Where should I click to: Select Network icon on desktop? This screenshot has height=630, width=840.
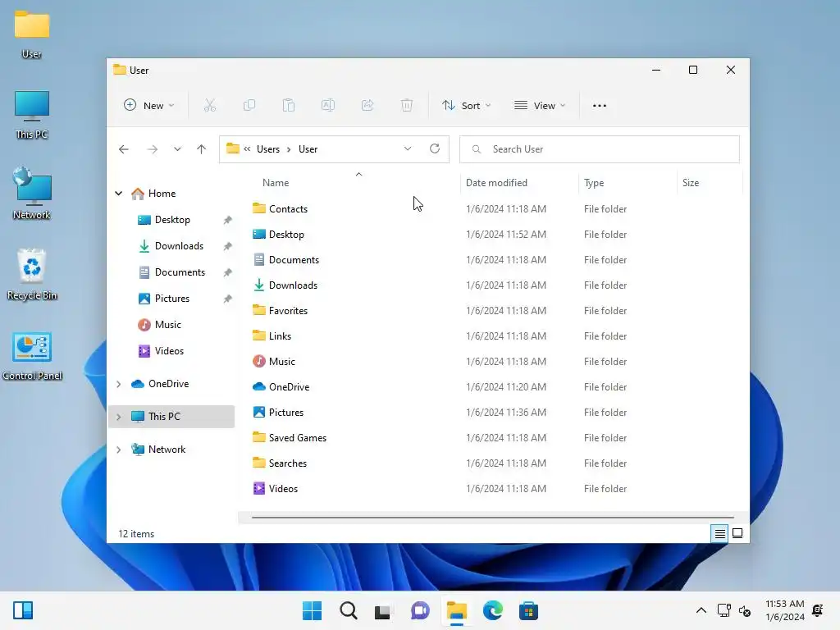32,194
